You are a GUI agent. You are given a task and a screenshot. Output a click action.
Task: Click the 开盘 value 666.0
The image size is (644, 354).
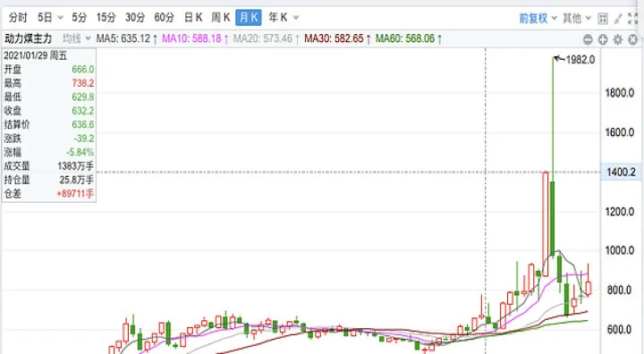tap(82, 70)
